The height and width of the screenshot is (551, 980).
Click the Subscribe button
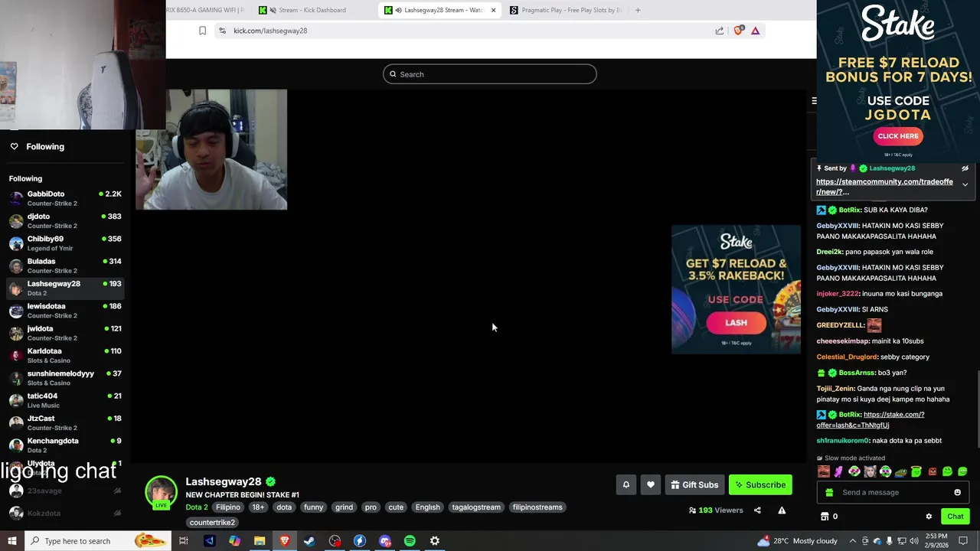[760, 484]
